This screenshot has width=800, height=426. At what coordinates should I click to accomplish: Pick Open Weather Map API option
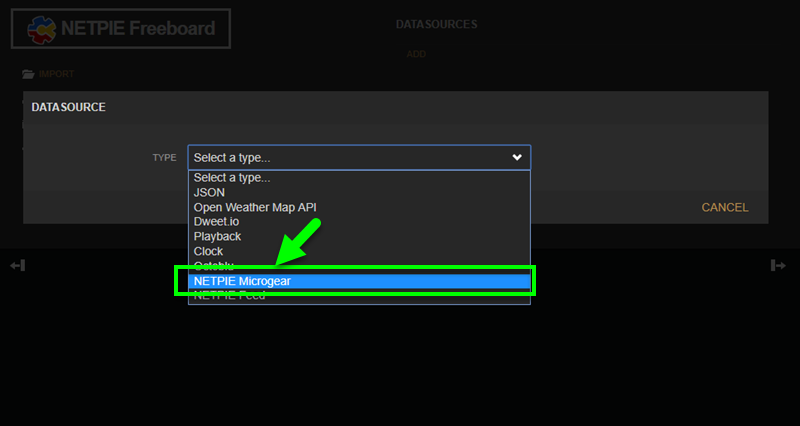coord(359,207)
